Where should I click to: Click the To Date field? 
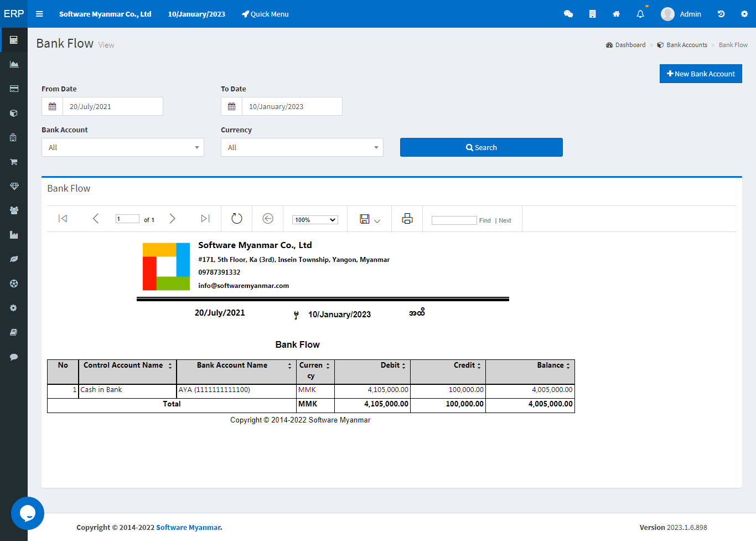292,106
